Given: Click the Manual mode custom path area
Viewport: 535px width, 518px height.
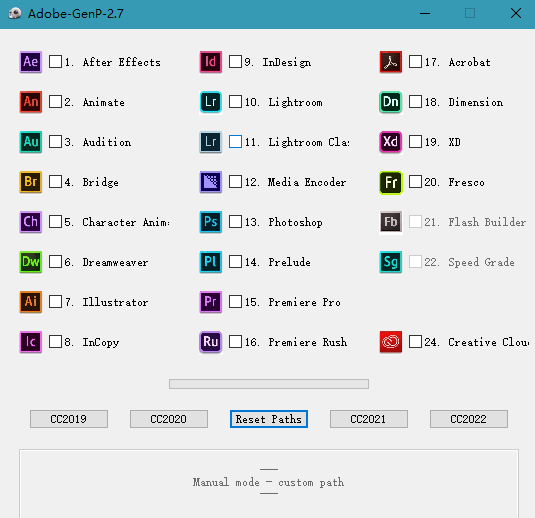Looking at the screenshot, I should tap(269, 483).
